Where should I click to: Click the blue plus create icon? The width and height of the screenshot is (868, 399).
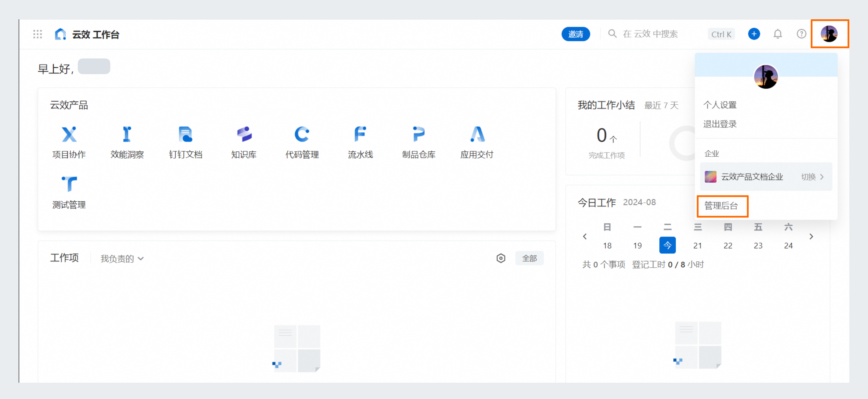754,34
